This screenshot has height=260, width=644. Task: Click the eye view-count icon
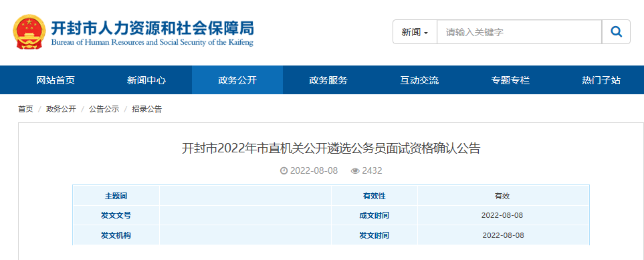click(x=355, y=171)
